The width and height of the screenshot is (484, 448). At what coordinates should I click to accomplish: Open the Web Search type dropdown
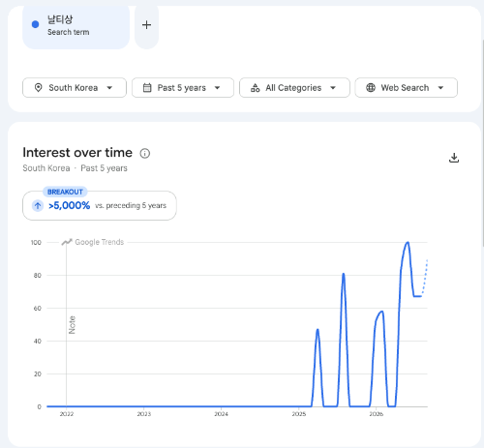point(406,87)
